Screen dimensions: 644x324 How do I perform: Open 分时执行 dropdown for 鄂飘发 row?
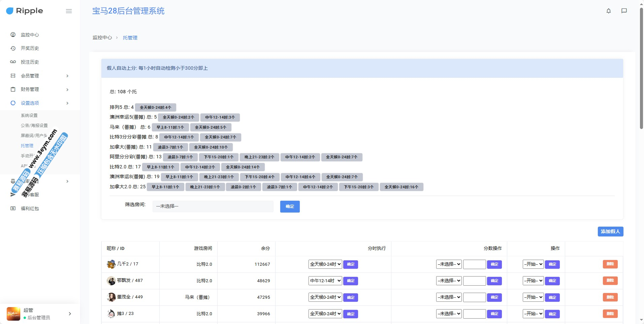click(x=325, y=281)
